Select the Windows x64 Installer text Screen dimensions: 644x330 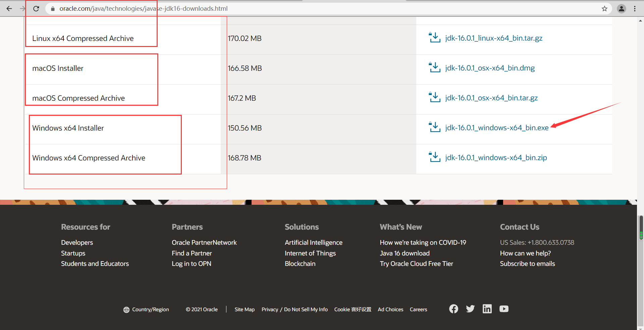[x=68, y=128]
